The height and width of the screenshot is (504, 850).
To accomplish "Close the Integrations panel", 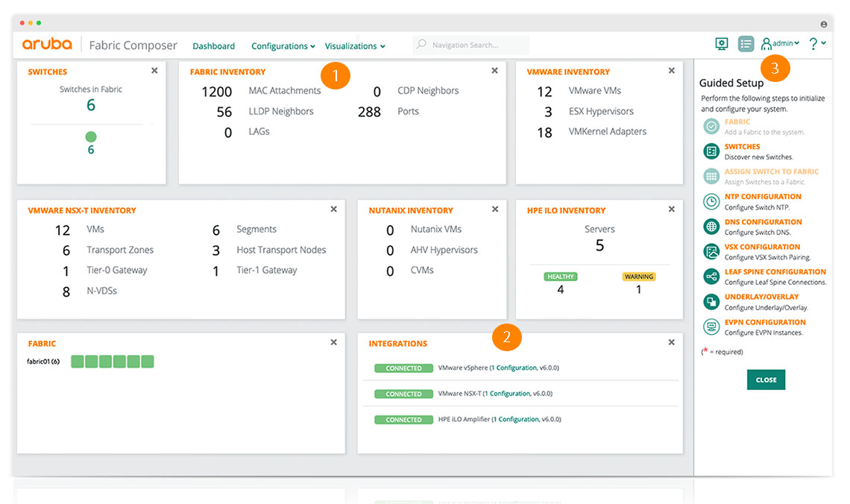I will (672, 342).
